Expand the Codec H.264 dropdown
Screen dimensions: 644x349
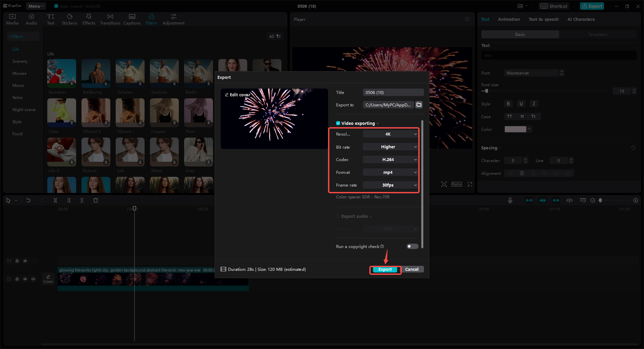(390, 159)
